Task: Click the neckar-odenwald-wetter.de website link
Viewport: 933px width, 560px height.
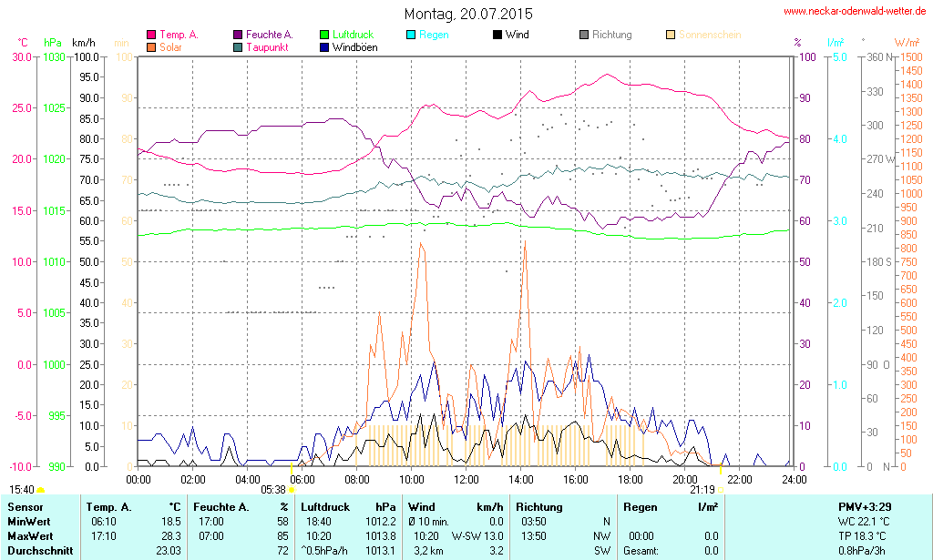Action: pos(854,12)
